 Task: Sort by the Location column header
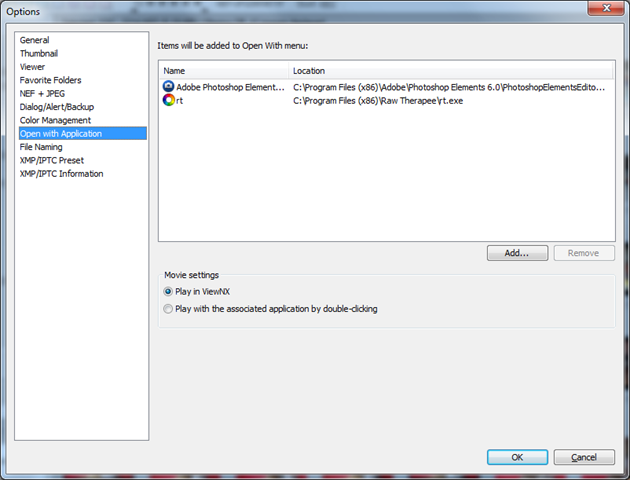450,71
